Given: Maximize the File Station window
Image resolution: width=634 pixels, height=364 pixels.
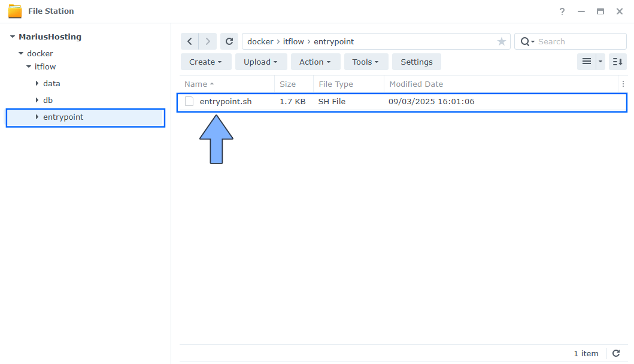Looking at the screenshot, I should coord(600,11).
